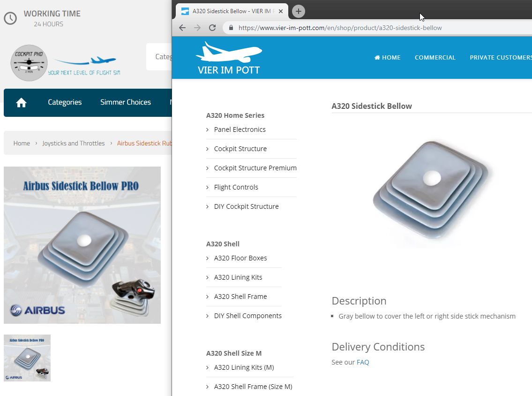This screenshot has height=396, width=532.
Task: Open Simmer Choices menu item
Action: pos(126,102)
